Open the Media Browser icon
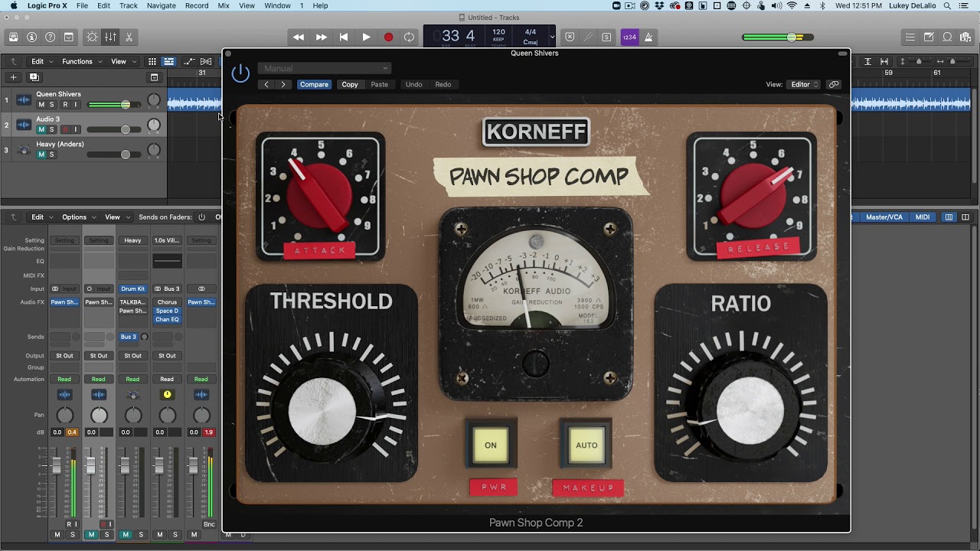Image resolution: width=980 pixels, height=551 pixels. (x=965, y=37)
